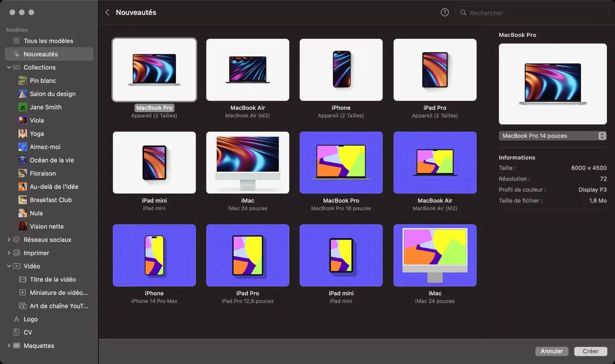
Task: Select the Réseaux sociaux sidebar icon
Action: (17, 239)
